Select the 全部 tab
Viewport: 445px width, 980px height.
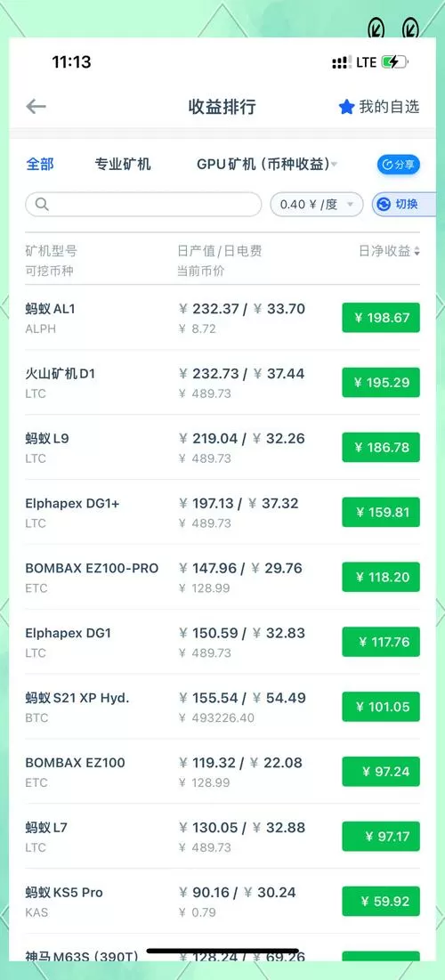[x=39, y=164]
